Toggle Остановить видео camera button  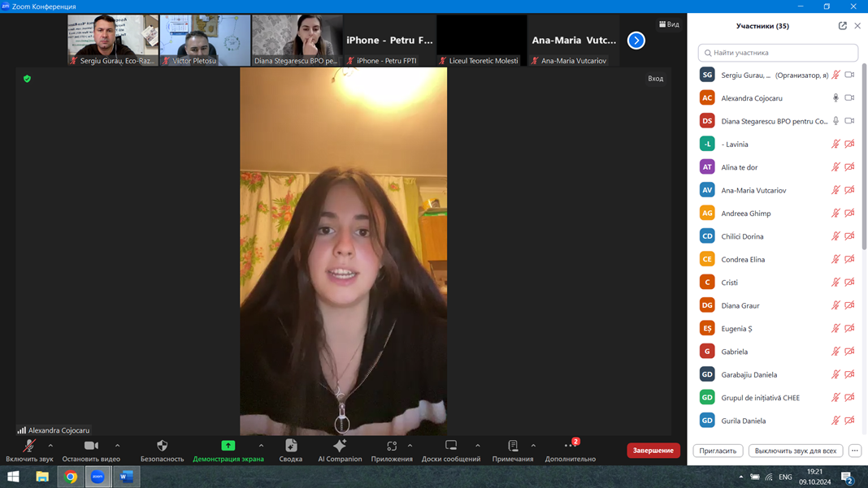pyautogui.click(x=91, y=446)
